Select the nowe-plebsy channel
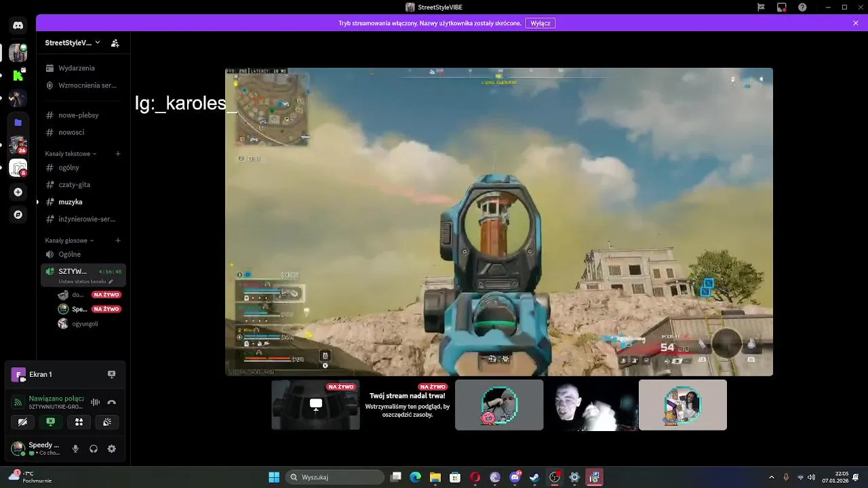 point(83,115)
